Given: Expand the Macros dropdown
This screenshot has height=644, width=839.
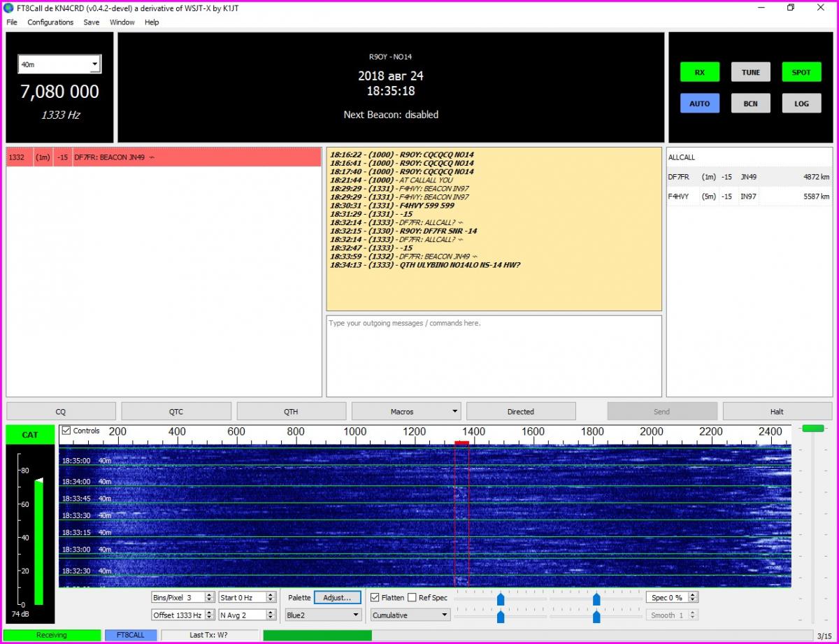Looking at the screenshot, I should click(406, 412).
